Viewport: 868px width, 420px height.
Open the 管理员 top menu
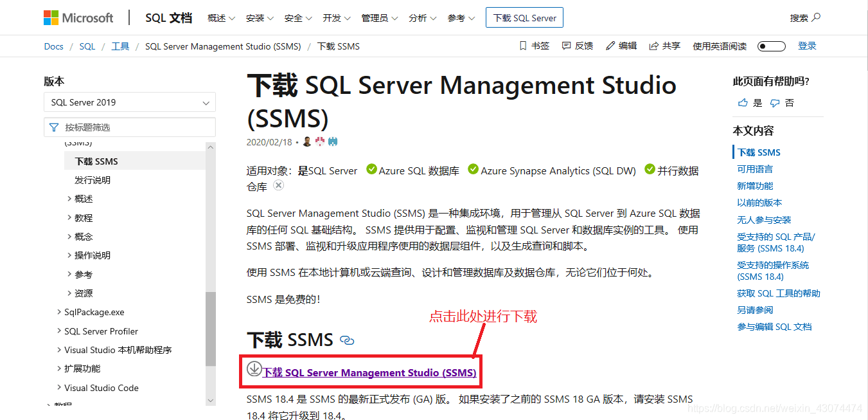[380, 18]
